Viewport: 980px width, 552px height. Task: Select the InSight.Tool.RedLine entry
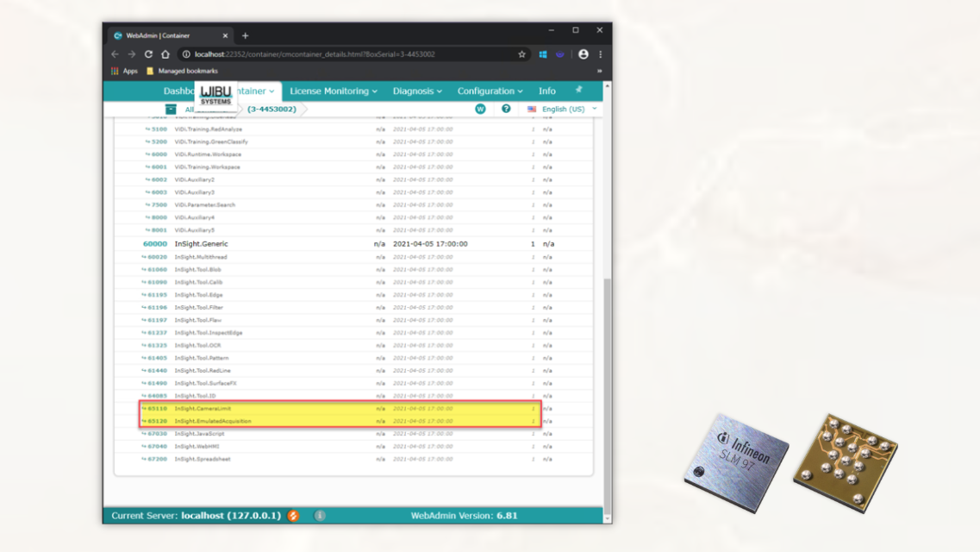(203, 371)
